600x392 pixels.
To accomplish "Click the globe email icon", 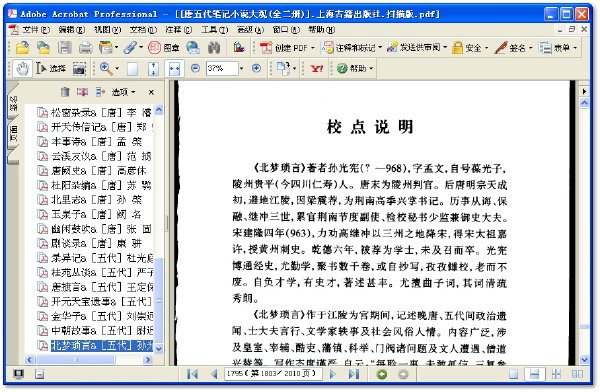I will click(x=193, y=48).
